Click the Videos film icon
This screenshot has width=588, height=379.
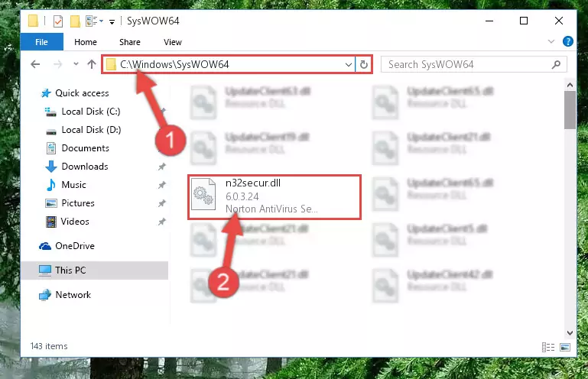click(x=51, y=222)
